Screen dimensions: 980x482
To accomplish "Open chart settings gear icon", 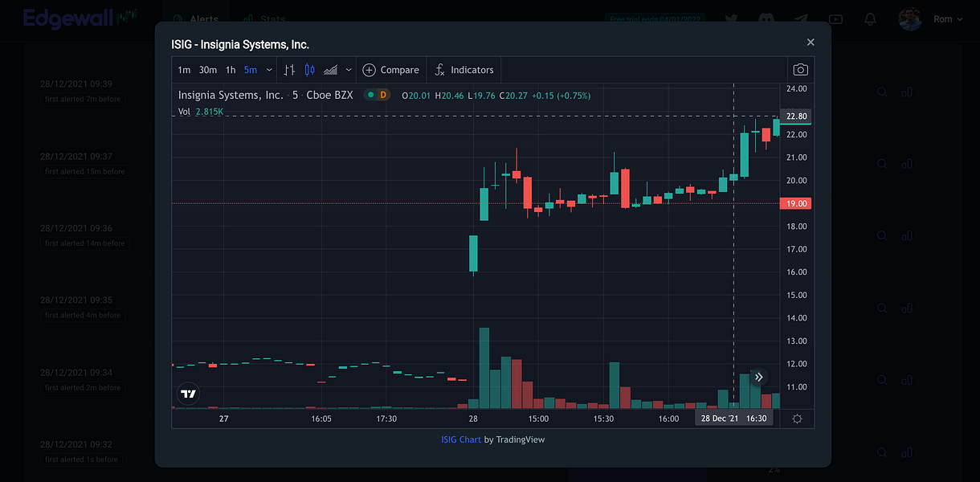I will pos(797,419).
